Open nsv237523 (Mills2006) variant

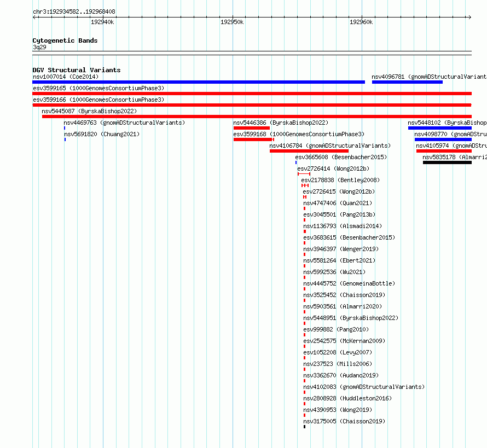click(x=338, y=364)
